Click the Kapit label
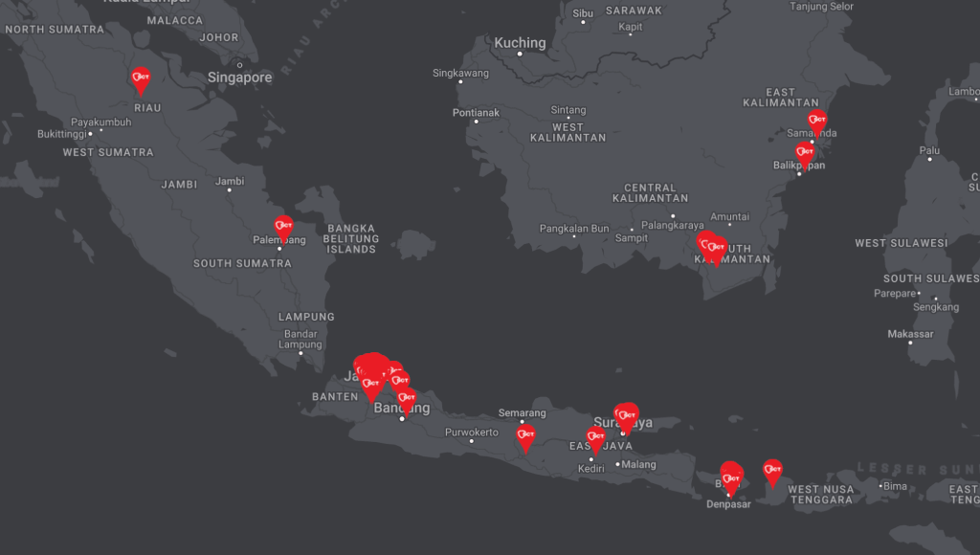 630,27
